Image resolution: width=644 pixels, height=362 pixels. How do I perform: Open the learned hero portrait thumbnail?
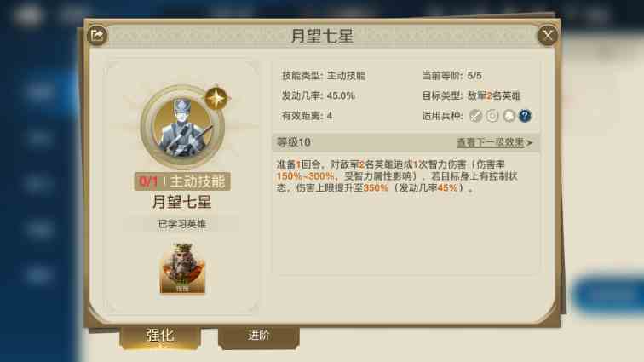pos(182,268)
